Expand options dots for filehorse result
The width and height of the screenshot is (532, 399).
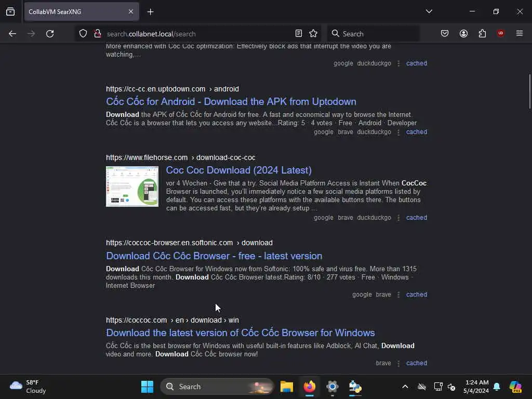[x=398, y=218]
